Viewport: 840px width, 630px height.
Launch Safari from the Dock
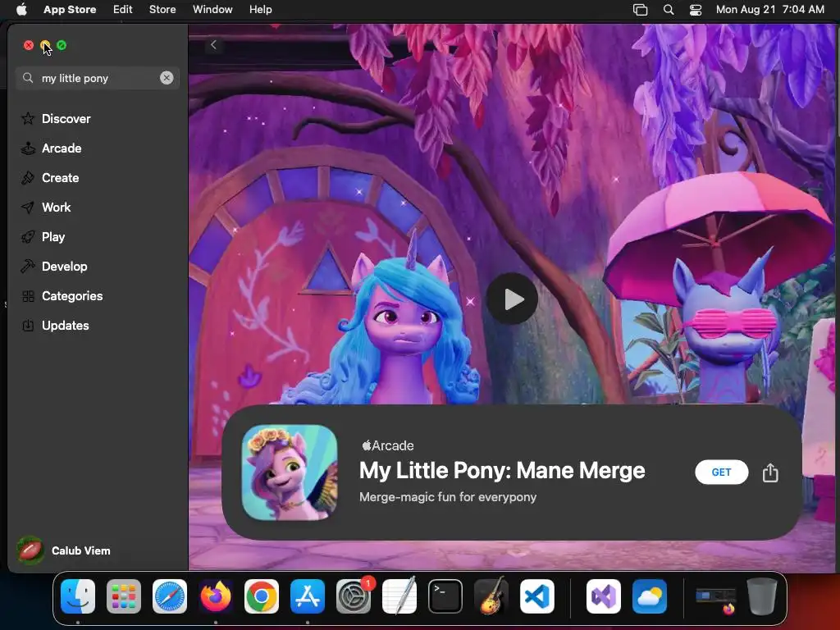(x=170, y=596)
